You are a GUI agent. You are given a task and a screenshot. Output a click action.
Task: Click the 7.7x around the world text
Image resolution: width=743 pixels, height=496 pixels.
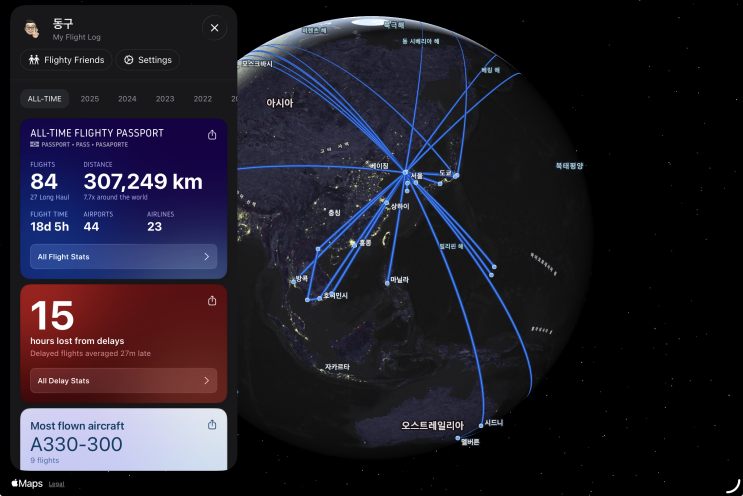(115, 197)
